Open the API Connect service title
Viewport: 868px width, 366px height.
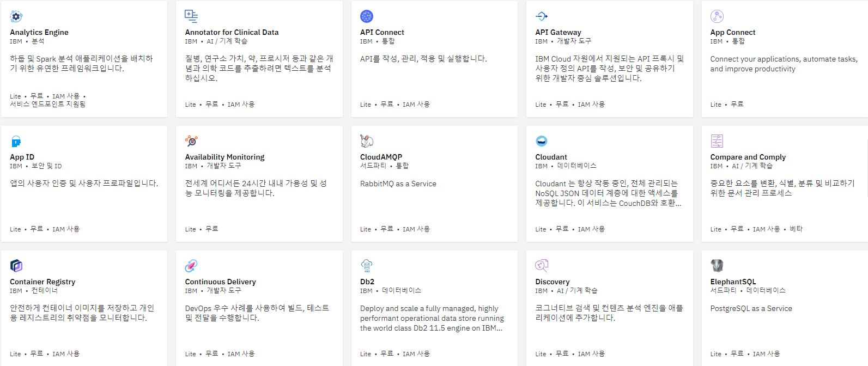382,32
